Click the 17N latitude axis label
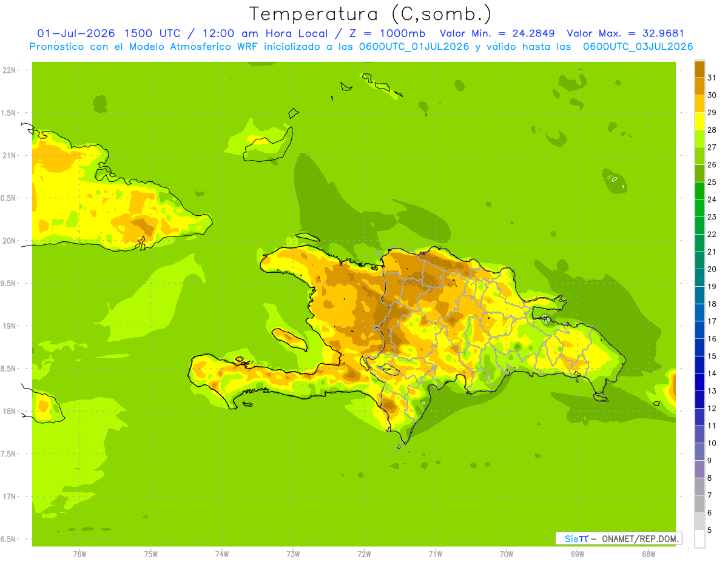Image resolution: width=728 pixels, height=562 pixels. [x=9, y=497]
